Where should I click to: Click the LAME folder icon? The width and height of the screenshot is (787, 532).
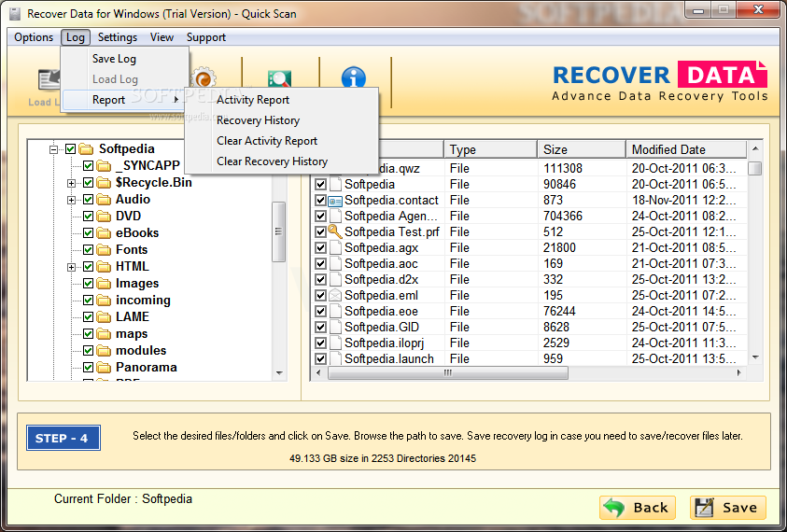point(104,317)
